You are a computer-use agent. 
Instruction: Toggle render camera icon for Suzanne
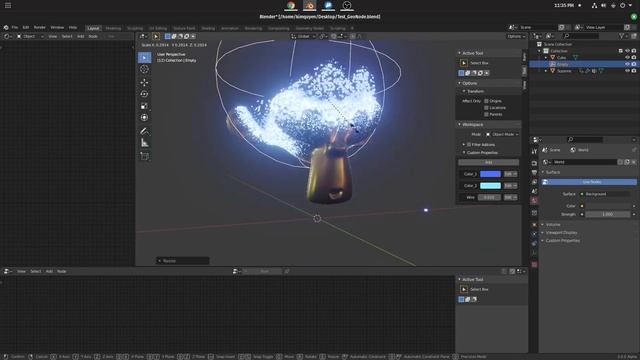pos(634,71)
